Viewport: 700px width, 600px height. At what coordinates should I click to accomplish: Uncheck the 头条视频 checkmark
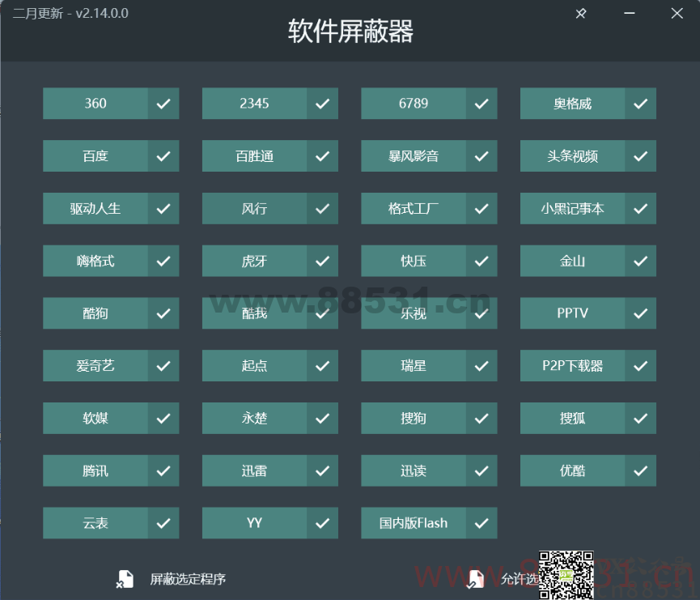coord(640,156)
